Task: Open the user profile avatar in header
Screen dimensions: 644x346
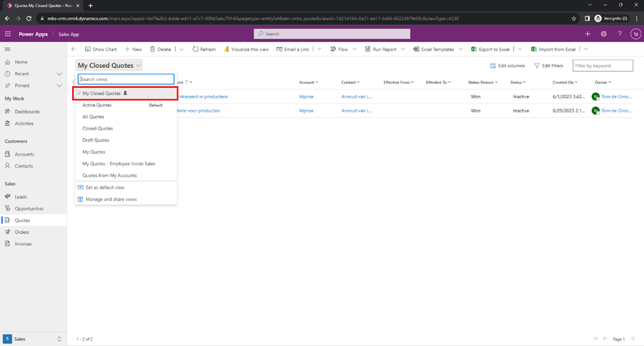Action: pos(635,34)
